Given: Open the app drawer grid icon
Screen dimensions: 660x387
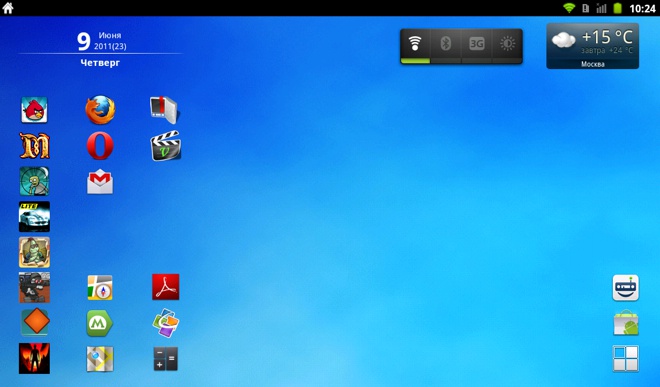Looking at the screenshot, I should pyautogui.click(x=625, y=359).
